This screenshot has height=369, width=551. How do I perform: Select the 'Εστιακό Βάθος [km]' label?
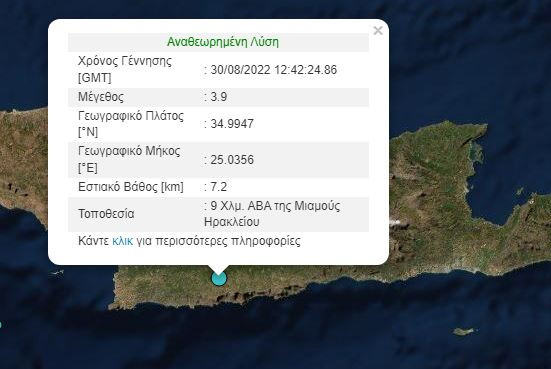pyautogui.click(x=131, y=187)
